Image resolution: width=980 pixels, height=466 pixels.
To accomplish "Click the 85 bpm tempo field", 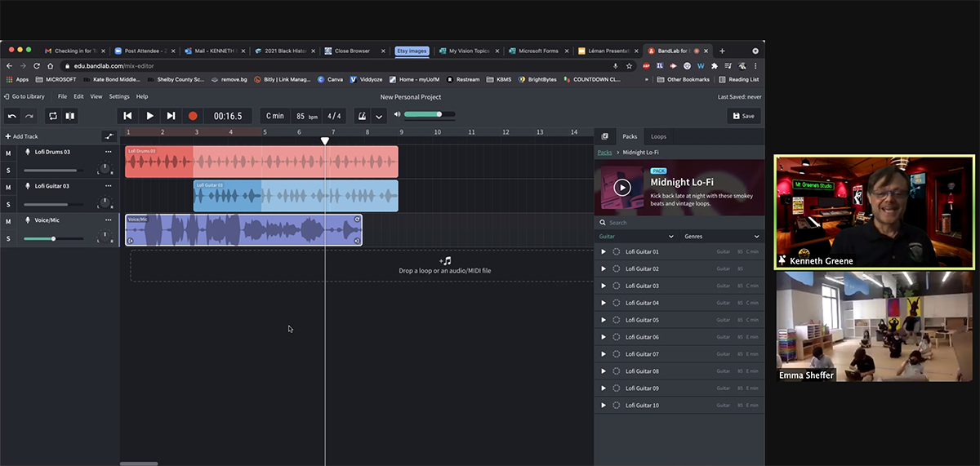I will 307,116.
